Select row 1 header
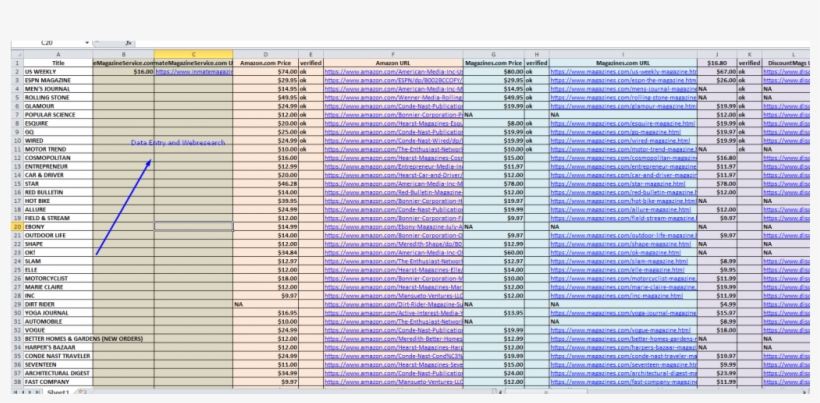Image resolution: width=820 pixels, height=403 pixels. (17, 63)
